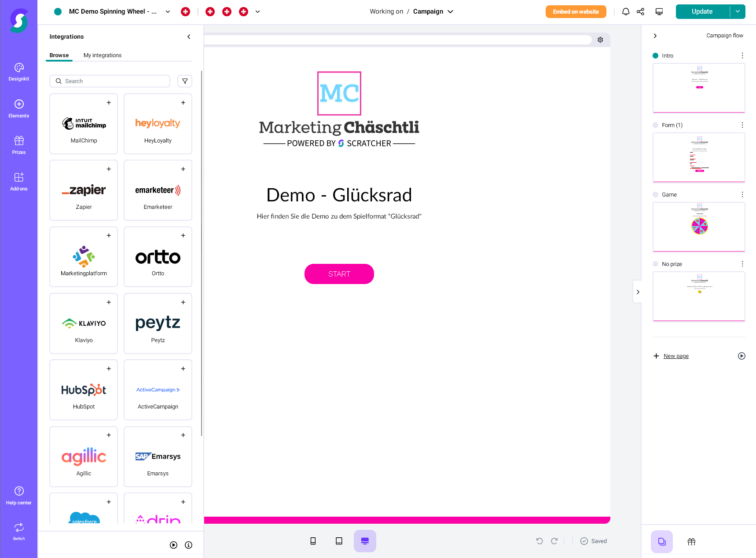Click the share icon in the top bar
Image resolution: width=756 pixels, height=558 pixels.
(x=641, y=11)
